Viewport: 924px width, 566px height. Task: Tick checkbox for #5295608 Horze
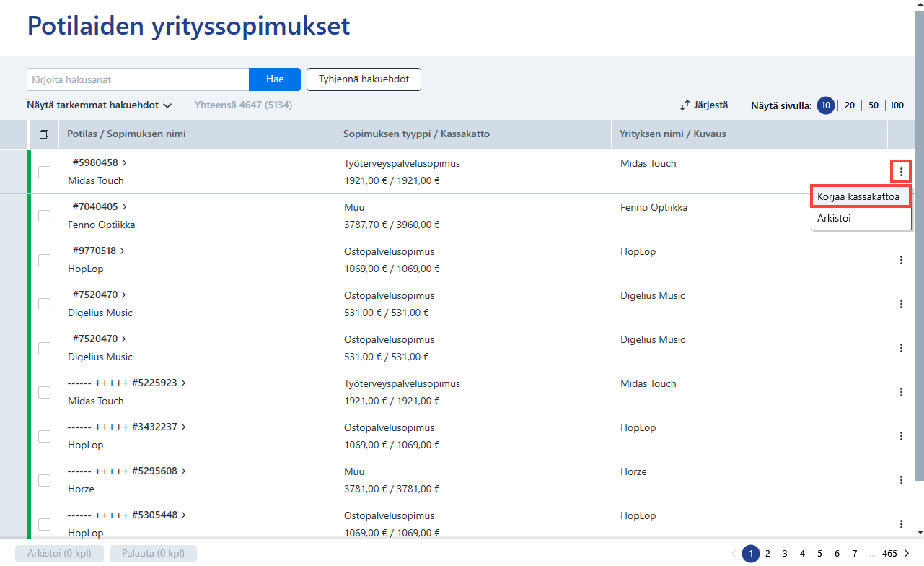click(45, 480)
